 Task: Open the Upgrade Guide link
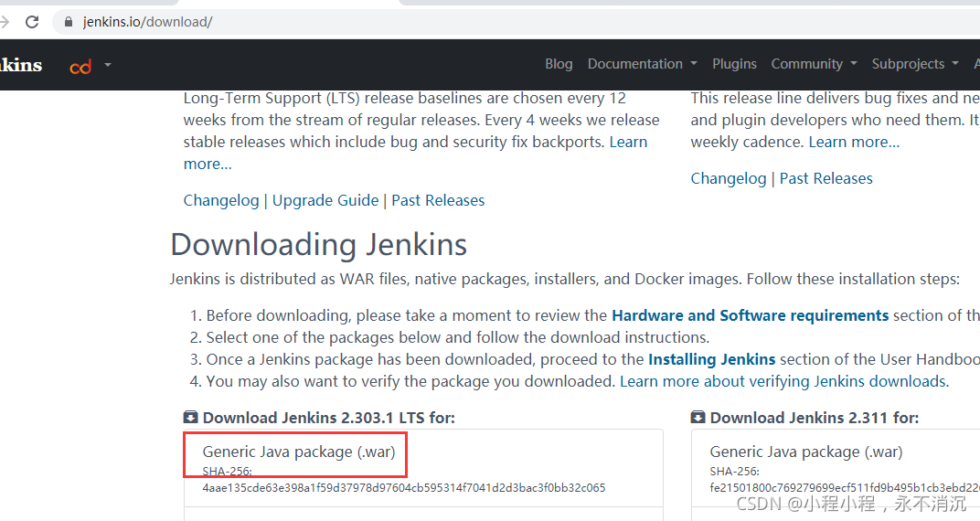tap(325, 200)
